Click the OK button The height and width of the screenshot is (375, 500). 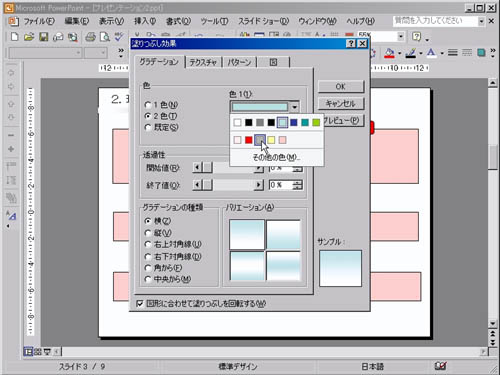(341, 87)
